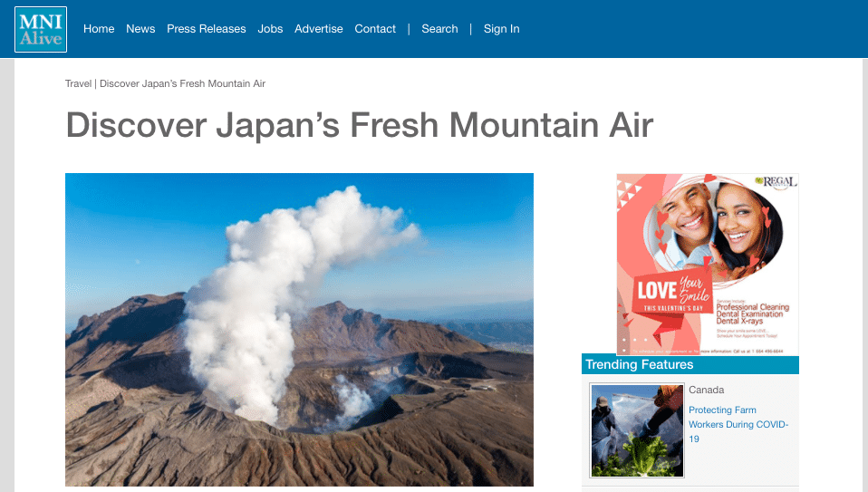868x492 pixels.
Task: Open the Advertise page
Action: pos(318,29)
